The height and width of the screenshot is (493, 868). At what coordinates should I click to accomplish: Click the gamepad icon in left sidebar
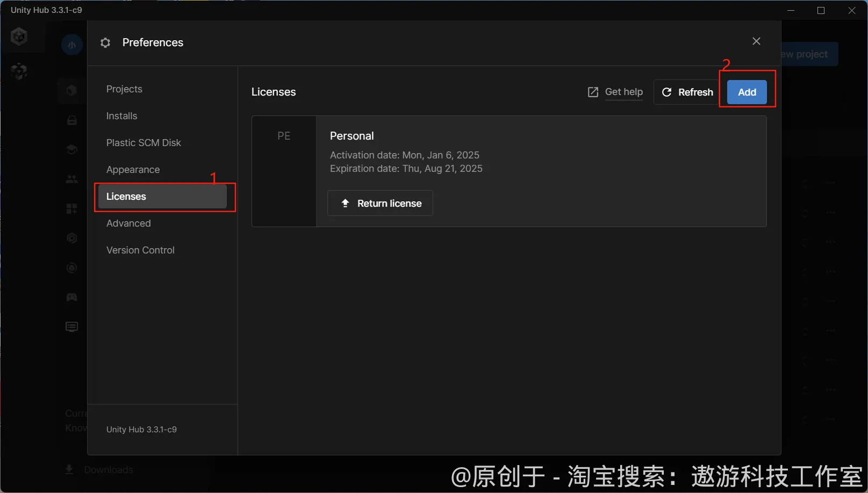tap(71, 297)
